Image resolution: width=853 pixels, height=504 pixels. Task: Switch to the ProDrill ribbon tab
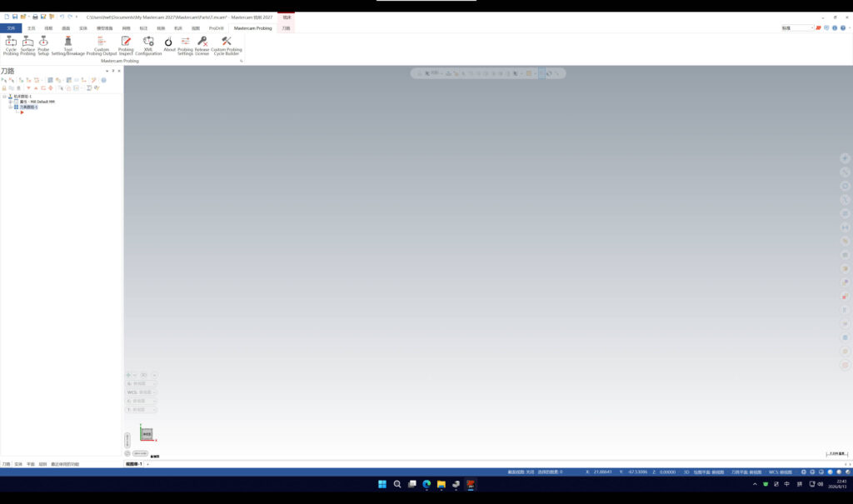click(217, 28)
